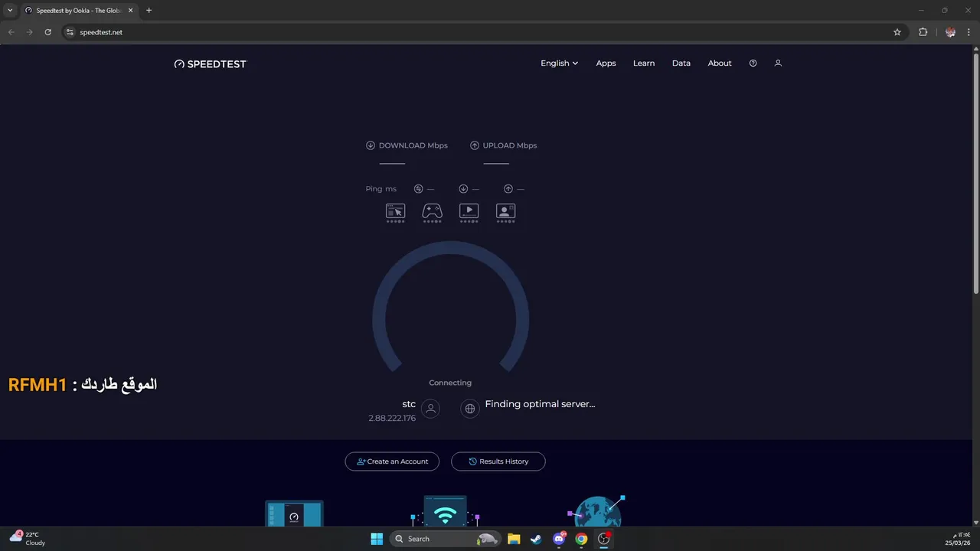
Task: Reload the speedtest.net page
Action: coord(48,32)
